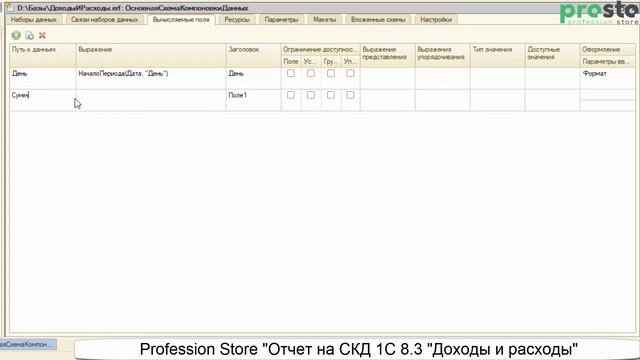Click the День title cell
This screenshot has width=640, height=360.
point(253,78)
